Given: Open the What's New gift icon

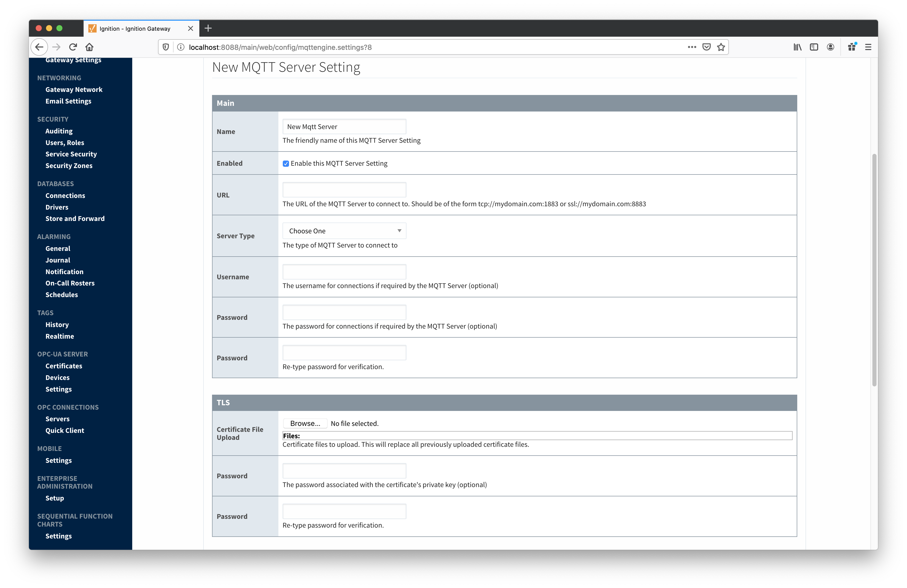Looking at the screenshot, I should pyautogui.click(x=852, y=47).
